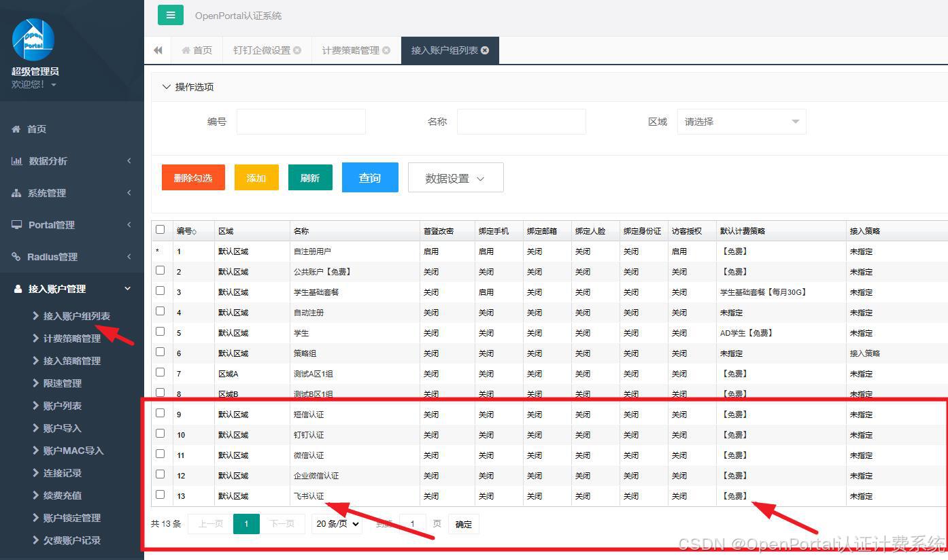Screen dimensions: 948x560
Task: Click the OpenPortal logo avatar
Action: coord(33,39)
